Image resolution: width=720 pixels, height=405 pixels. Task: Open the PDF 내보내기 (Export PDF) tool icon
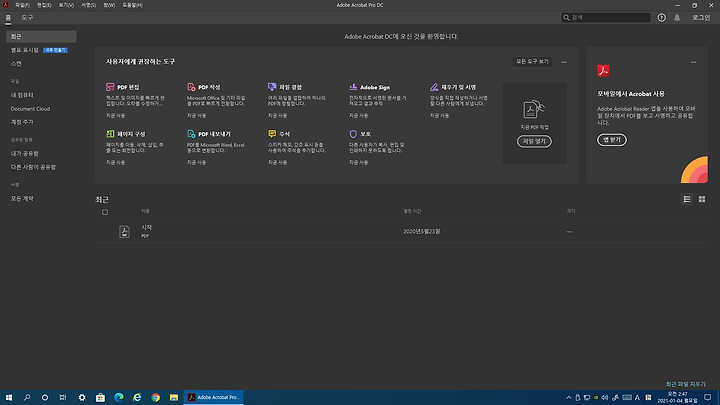pos(191,134)
